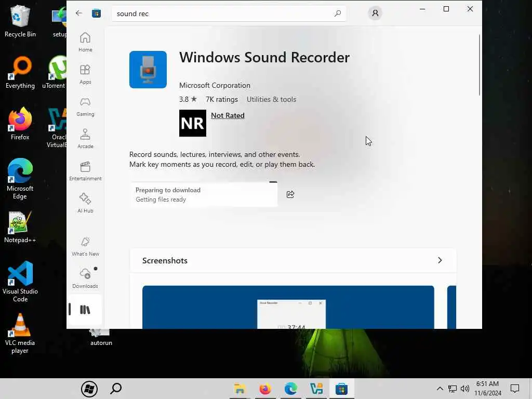Expand Screenshots with the chevron arrow
The width and height of the screenshot is (532, 399).
click(x=440, y=260)
